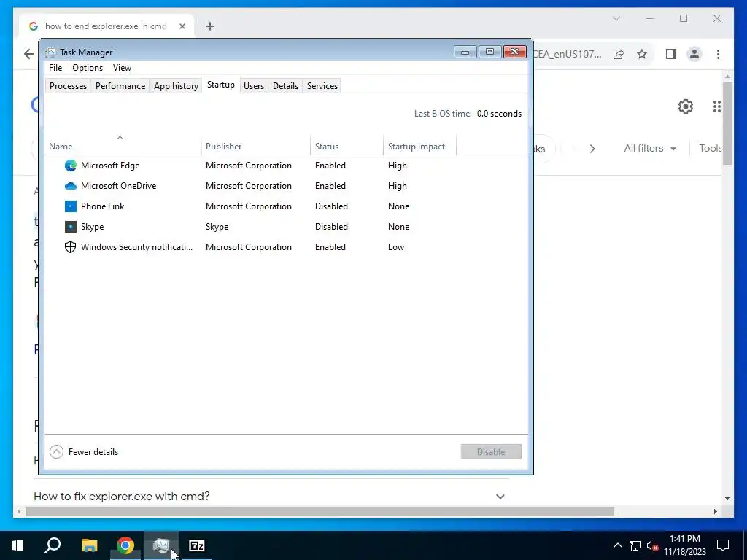Screen dimensions: 747x560
Task: Click the taskbar clock showing 1:41 PM
Action: point(685,545)
